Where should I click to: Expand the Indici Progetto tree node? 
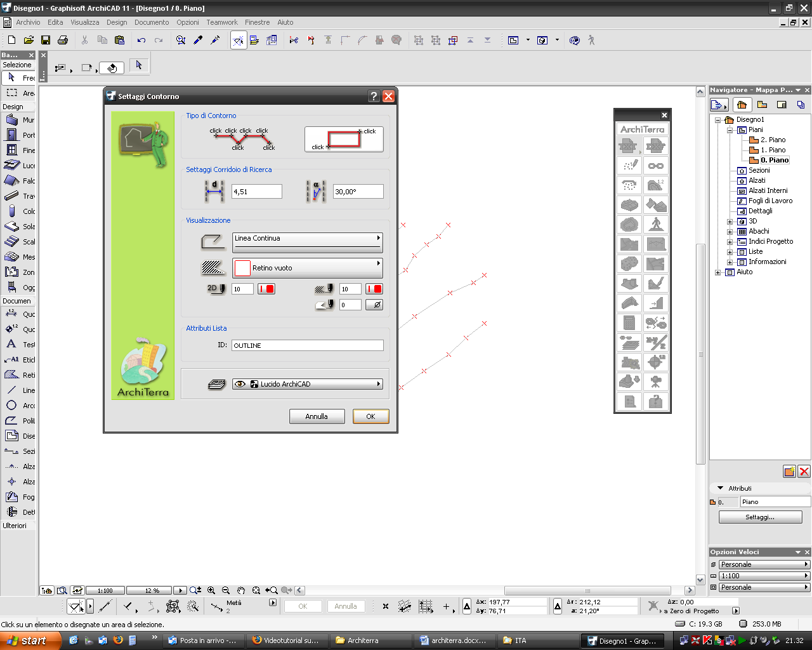[x=730, y=242]
